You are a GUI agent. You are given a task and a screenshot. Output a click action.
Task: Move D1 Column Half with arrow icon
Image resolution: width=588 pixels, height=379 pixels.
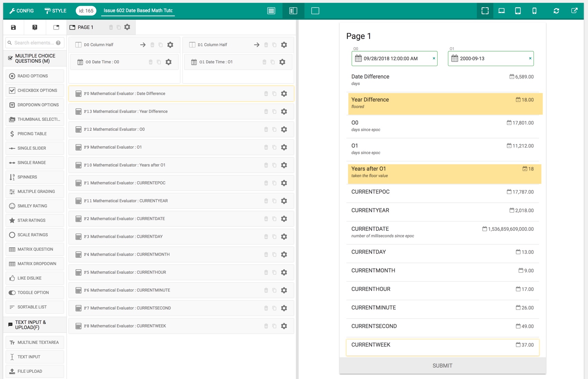click(x=257, y=45)
